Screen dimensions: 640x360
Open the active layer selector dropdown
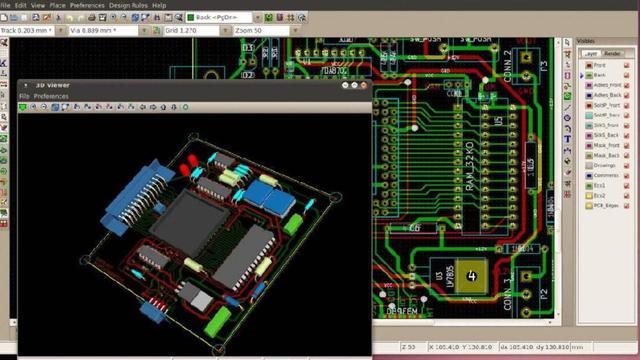coord(258,18)
